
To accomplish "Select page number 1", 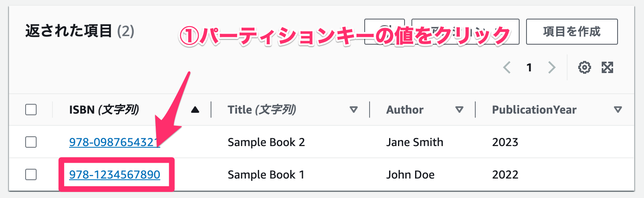I will [x=529, y=67].
